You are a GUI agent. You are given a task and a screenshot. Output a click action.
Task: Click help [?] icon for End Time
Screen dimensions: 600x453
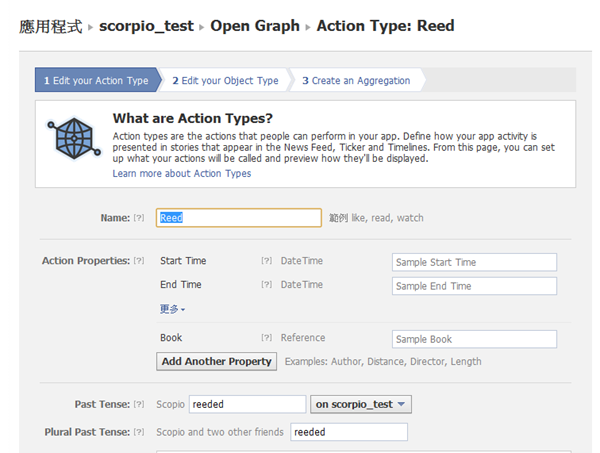[266, 285]
